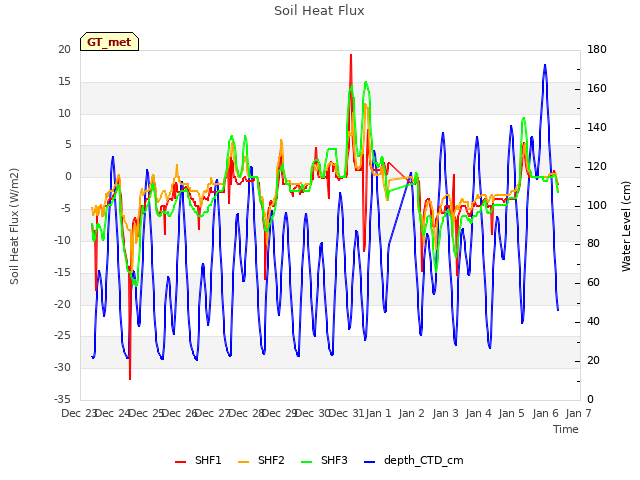Click the orange SHF2 legend color marker
The height and width of the screenshot is (480, 640).
243,462
